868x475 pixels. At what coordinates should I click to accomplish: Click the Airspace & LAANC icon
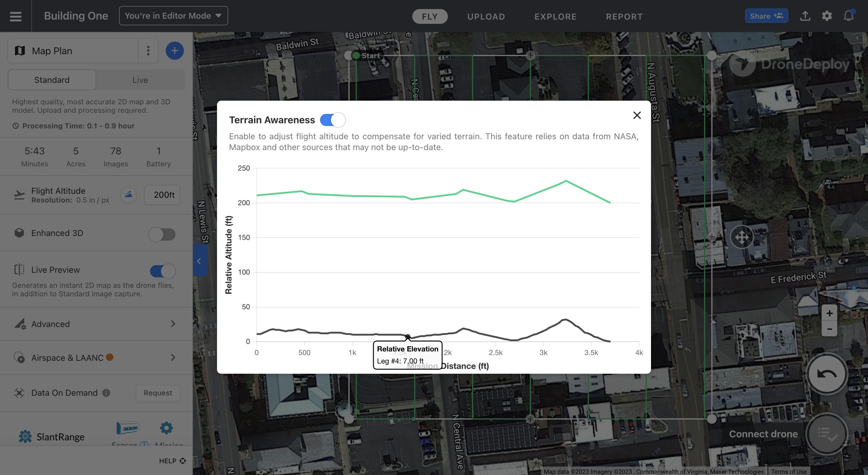(19, 357)
